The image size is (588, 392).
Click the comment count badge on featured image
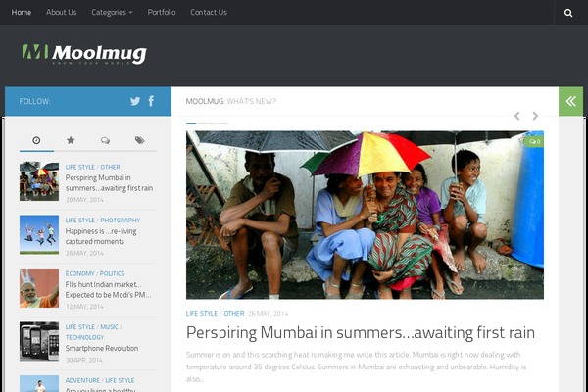(x=535, y=141)
